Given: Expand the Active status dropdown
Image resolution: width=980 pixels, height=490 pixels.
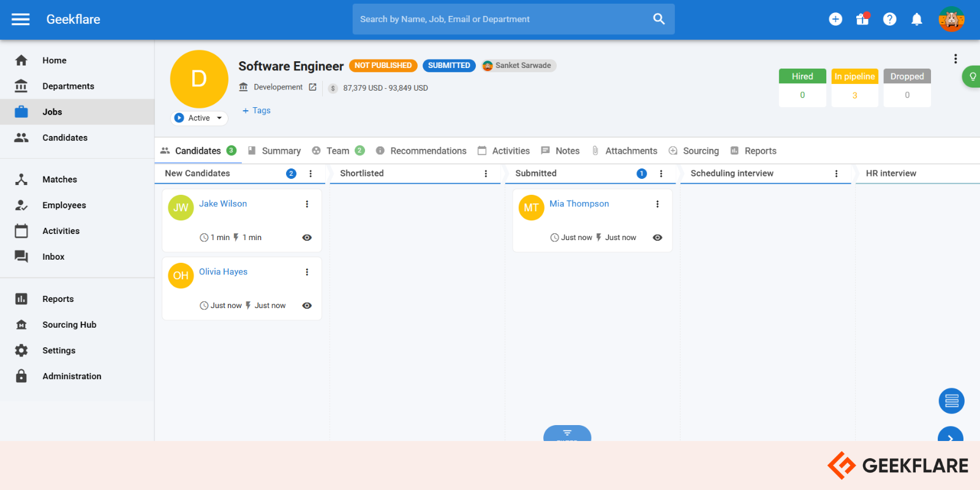Looking at the screenshot, I should click(199, 118).
